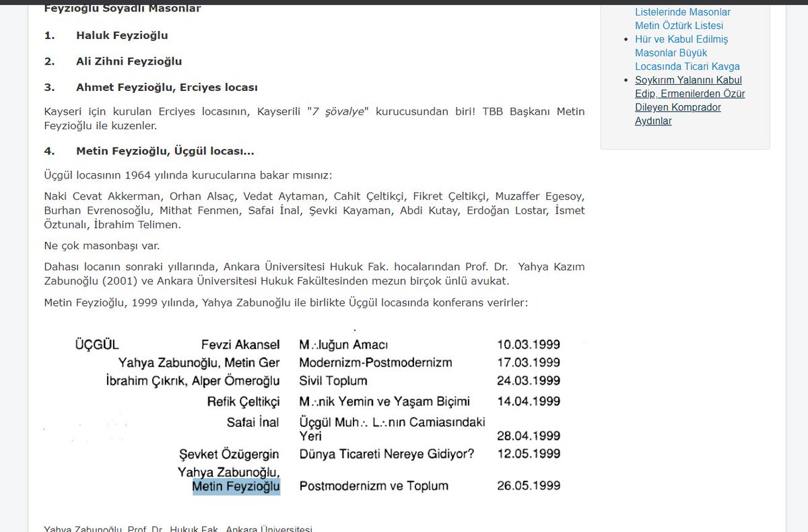Screen dimensions: 808x532
Task: Click the sentence starting 'Metin Feyzioğlu, 1999 yılında'
Action: click(286, 302)
